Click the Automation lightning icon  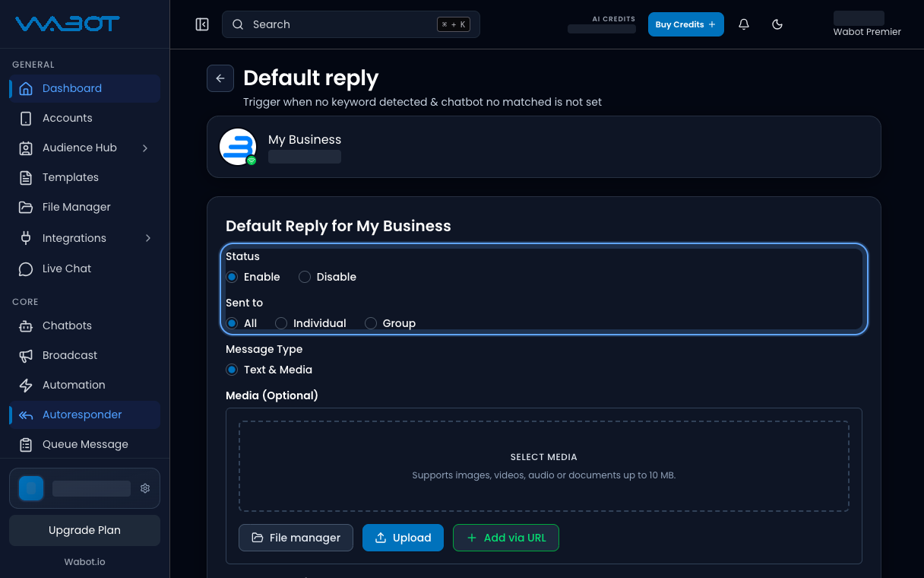click(26, 385)
